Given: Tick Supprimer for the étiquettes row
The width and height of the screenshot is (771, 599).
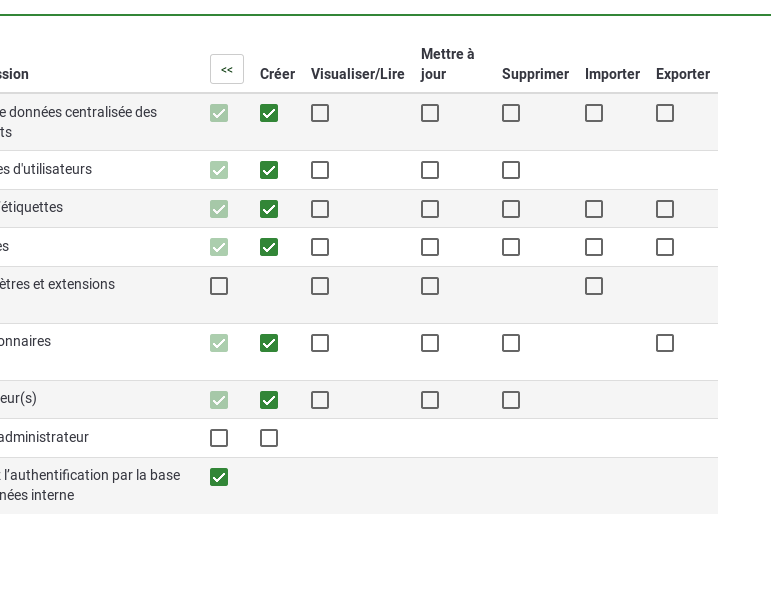Looking at the screenshot, I should tap(511, 209).
